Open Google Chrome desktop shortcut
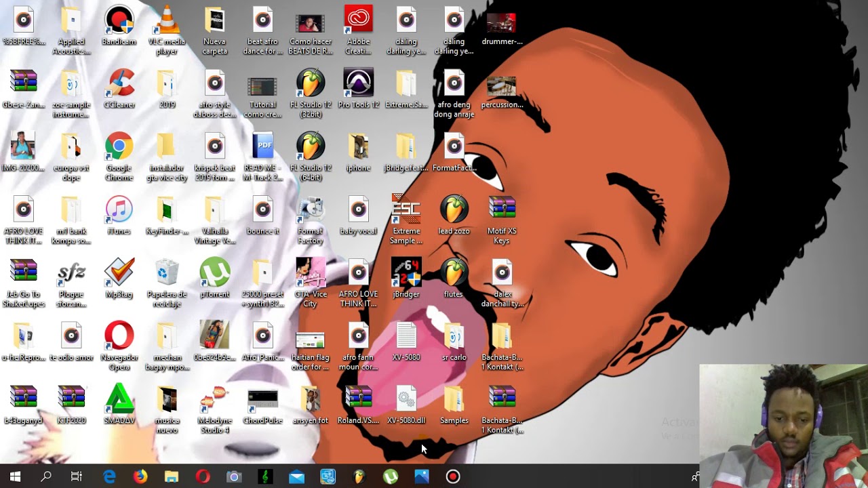The image size is (868, 488). pos(119,157)
